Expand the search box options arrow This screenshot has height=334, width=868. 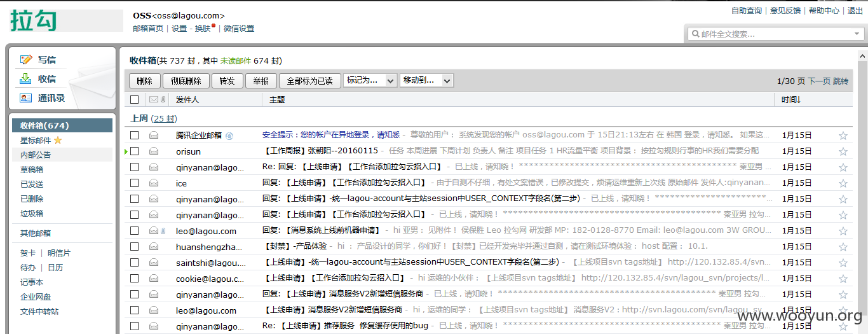pyautogui.click(x=857, y=34)
